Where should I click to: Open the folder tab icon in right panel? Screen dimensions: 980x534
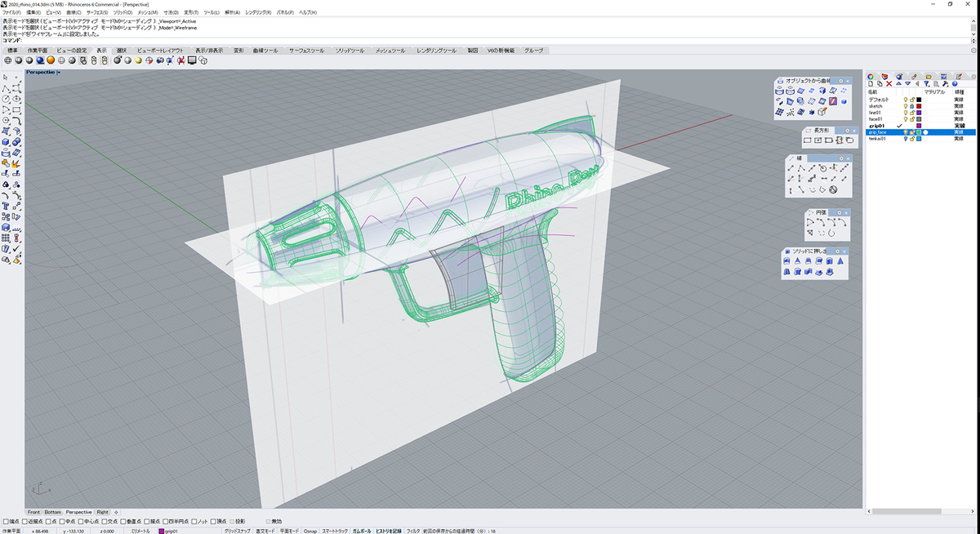pyautogui.click(x=929, y=77)
